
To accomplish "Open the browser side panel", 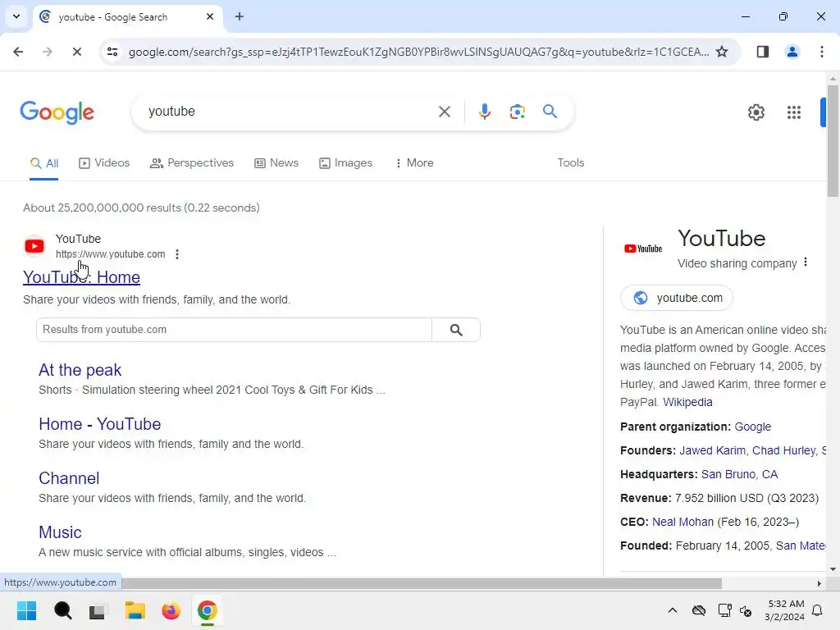I will pos(763,52).
